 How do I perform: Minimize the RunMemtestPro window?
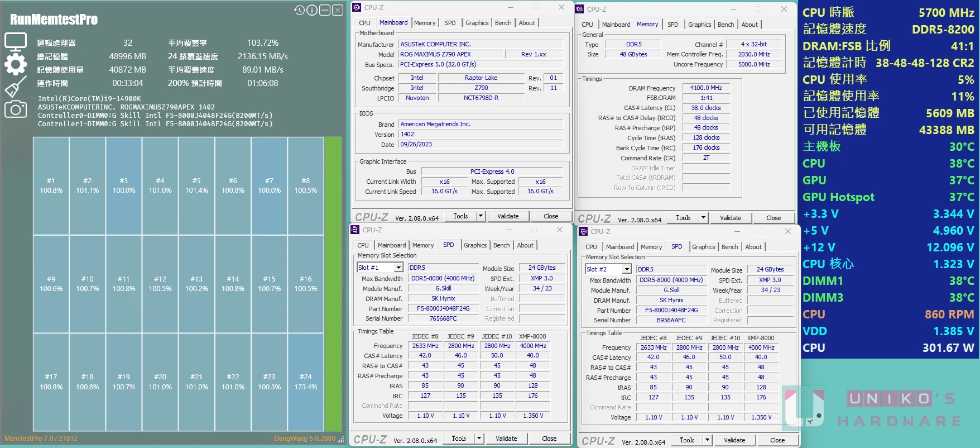click(x=325, y=10)
